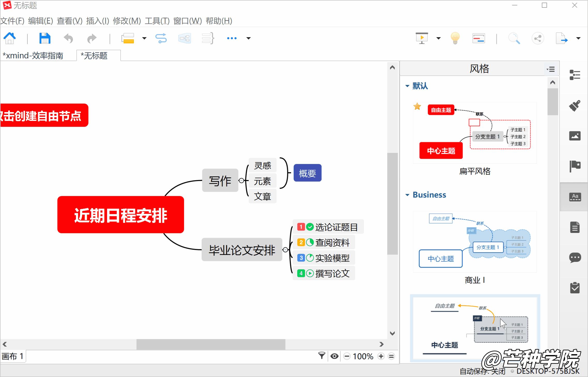The height and width of the screenshot is (377, 588).
Task: Switch to the xmind-效率指南 tab
Action: pyautogui.click(x=33, y=56)
